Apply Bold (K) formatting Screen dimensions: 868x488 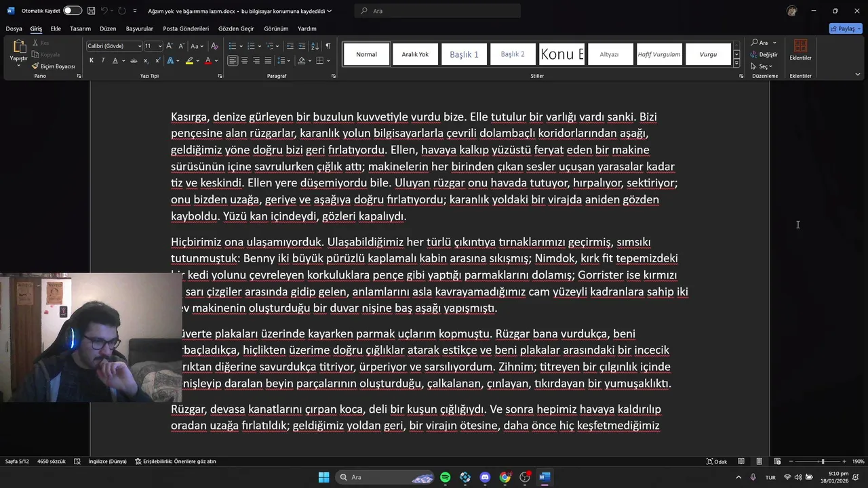point(92,61)
